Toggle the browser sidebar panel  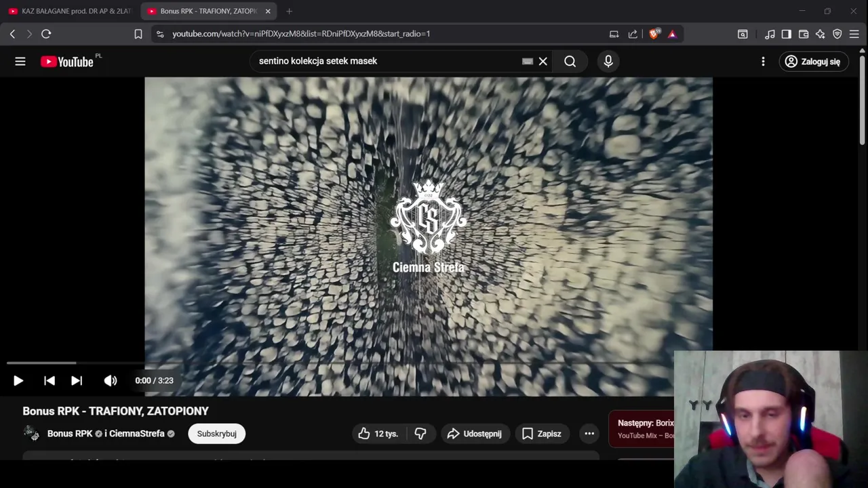[x=787, y=34]
